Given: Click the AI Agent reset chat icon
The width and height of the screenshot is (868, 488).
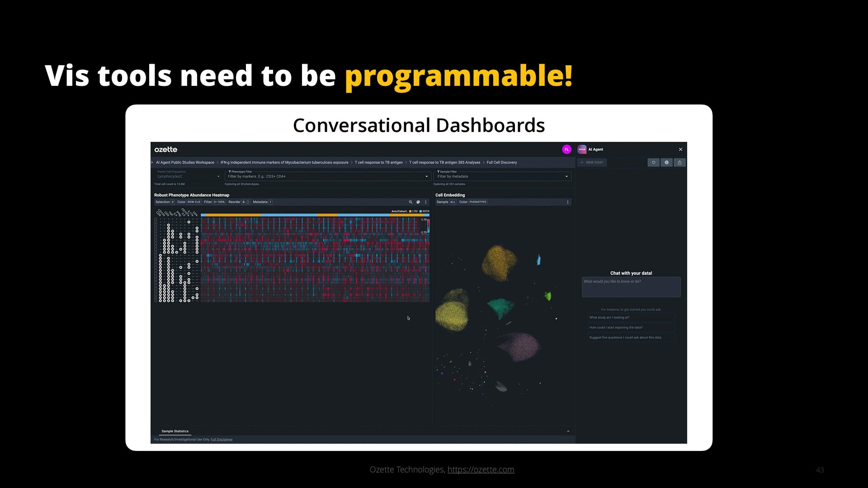Looking at the screenshot, I should pos(653,162).
